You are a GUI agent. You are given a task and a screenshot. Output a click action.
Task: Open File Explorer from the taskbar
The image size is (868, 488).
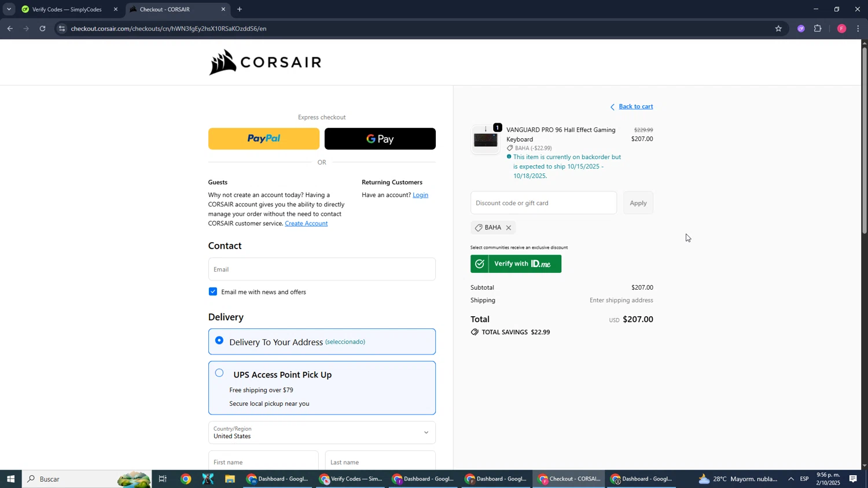(230, 479)
